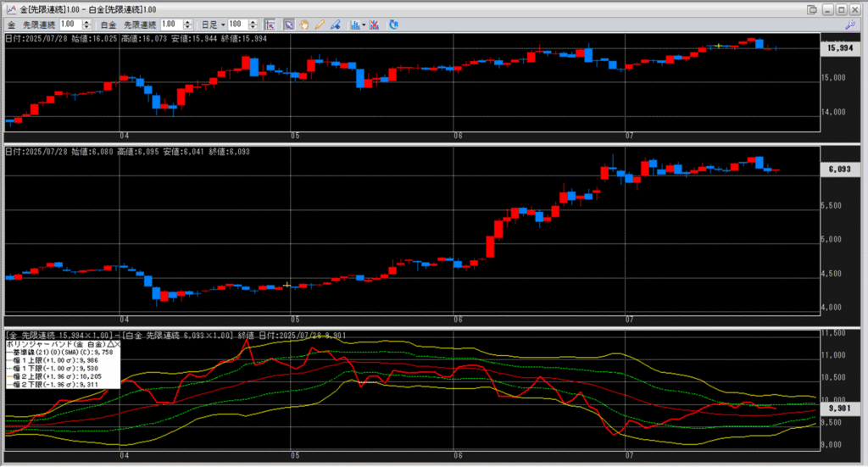This screenshot has width=868, height=467.
Task: Activate the hand pan tool
Action: point(304,25)
